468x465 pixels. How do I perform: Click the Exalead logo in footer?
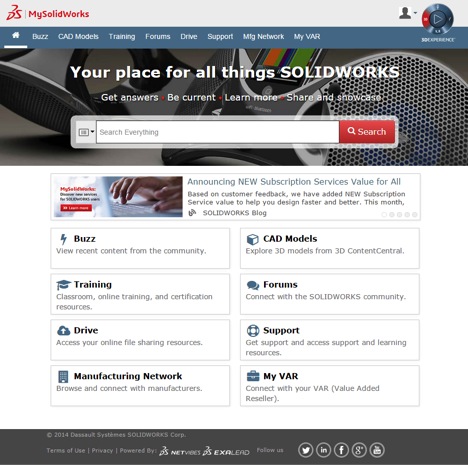(226, 451)
